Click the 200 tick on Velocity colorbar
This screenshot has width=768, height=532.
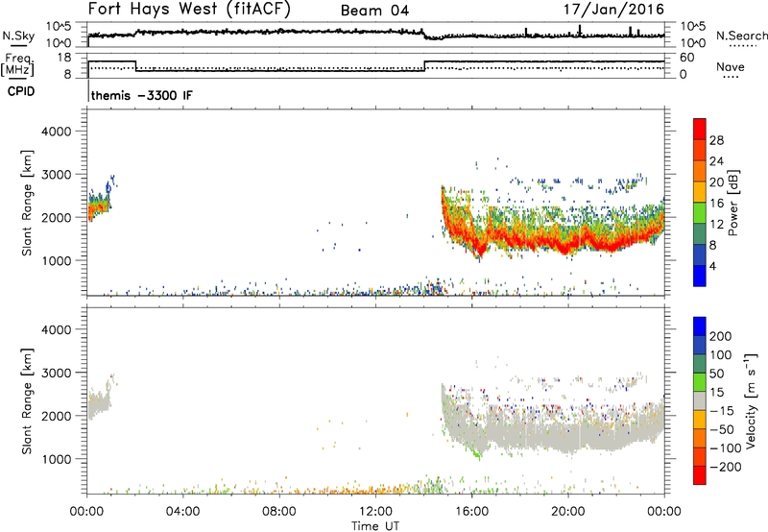721,336
